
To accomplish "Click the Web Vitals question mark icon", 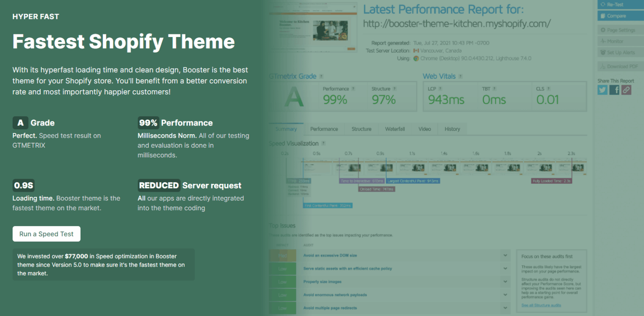I will [461, 76].
